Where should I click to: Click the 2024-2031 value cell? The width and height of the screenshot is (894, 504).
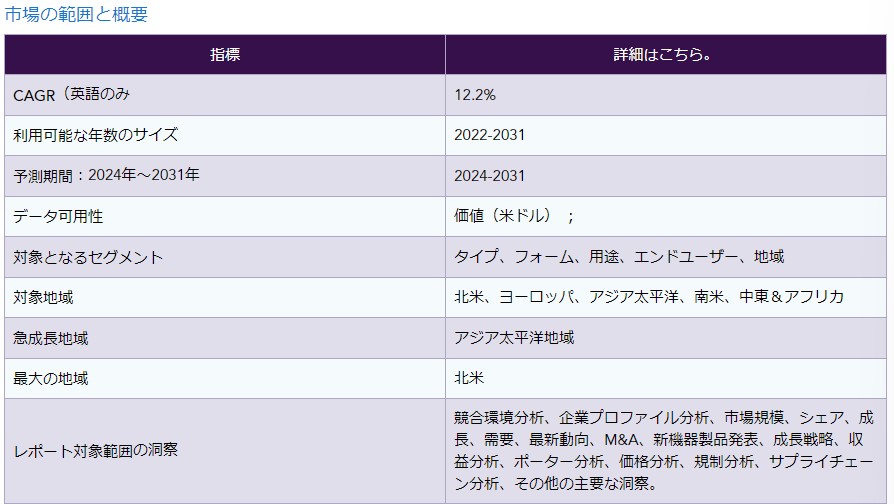(x=665, y=176)
